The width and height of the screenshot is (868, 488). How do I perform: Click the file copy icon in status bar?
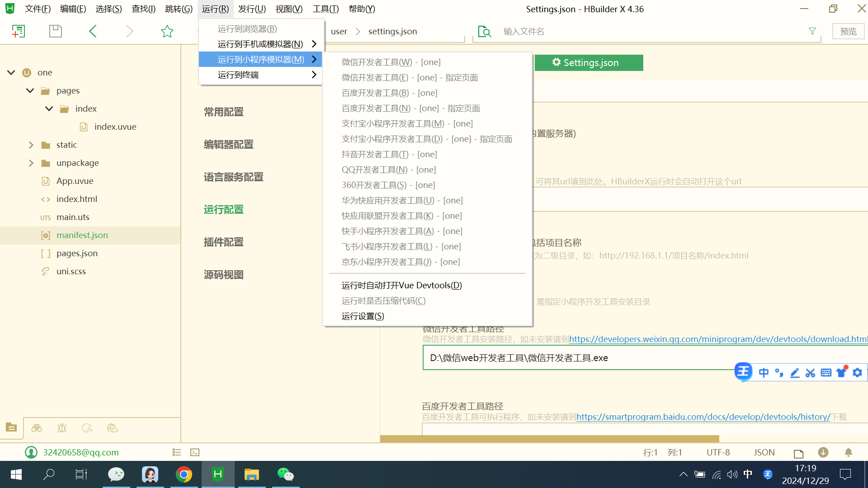[799, 453]
